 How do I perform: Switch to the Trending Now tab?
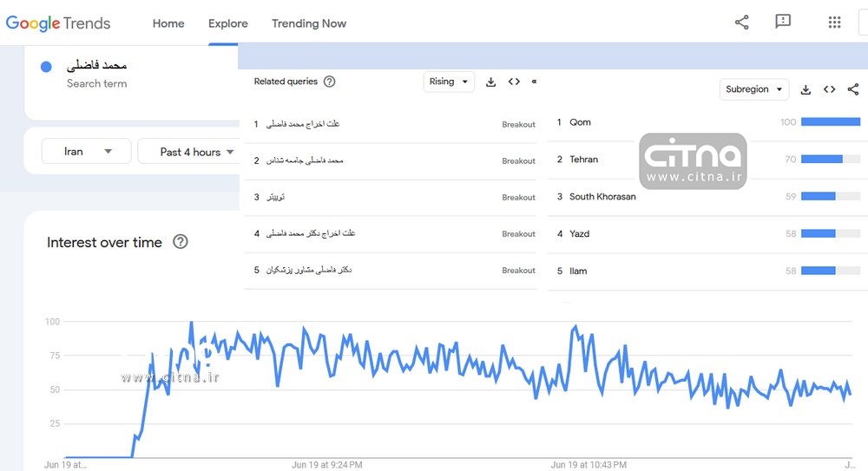(x=309, y=23)
